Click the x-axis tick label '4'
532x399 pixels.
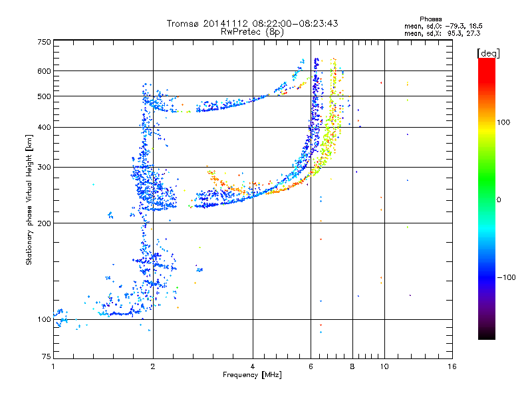253,366
